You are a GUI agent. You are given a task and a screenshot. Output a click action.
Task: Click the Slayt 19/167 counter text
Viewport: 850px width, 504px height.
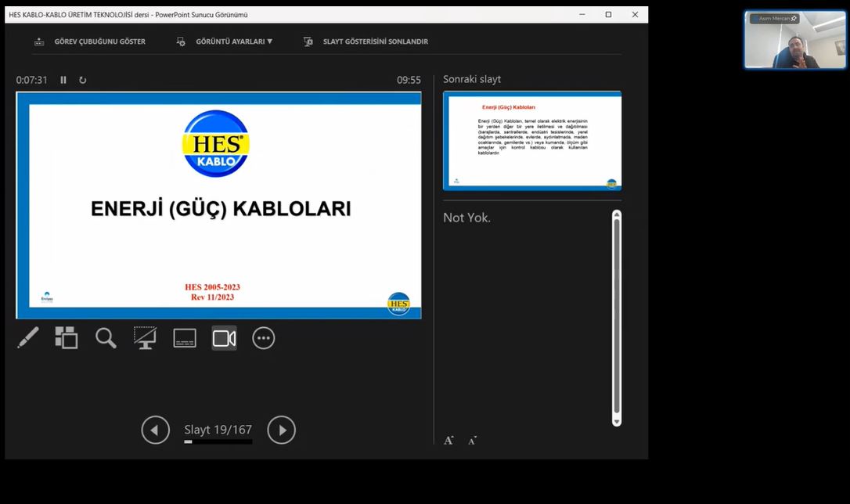point(218,429)
